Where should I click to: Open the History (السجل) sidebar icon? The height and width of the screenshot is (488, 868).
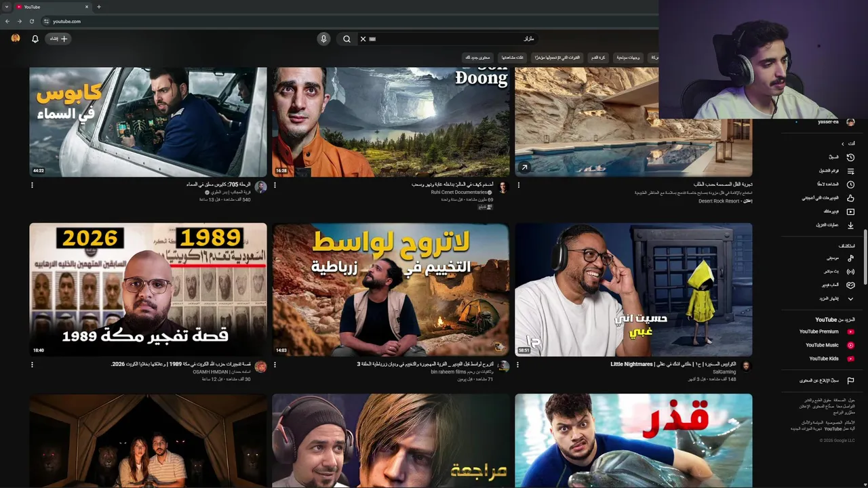coord(850,157)
